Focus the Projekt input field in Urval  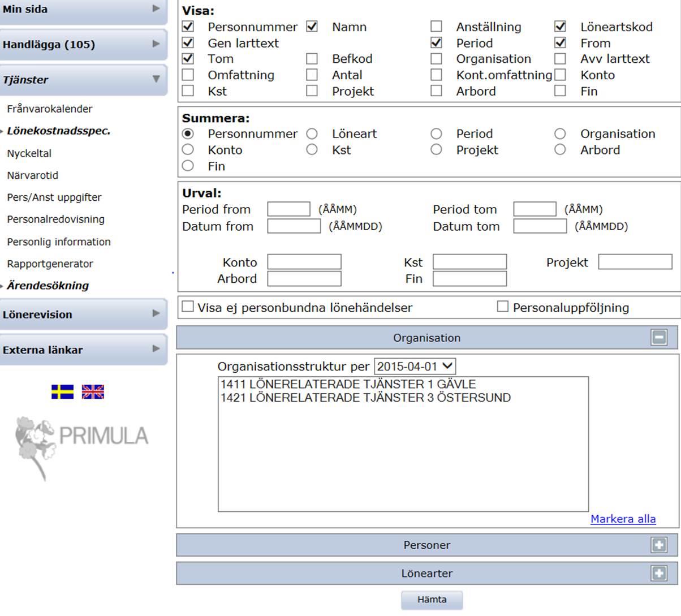[x=635, y=262]
